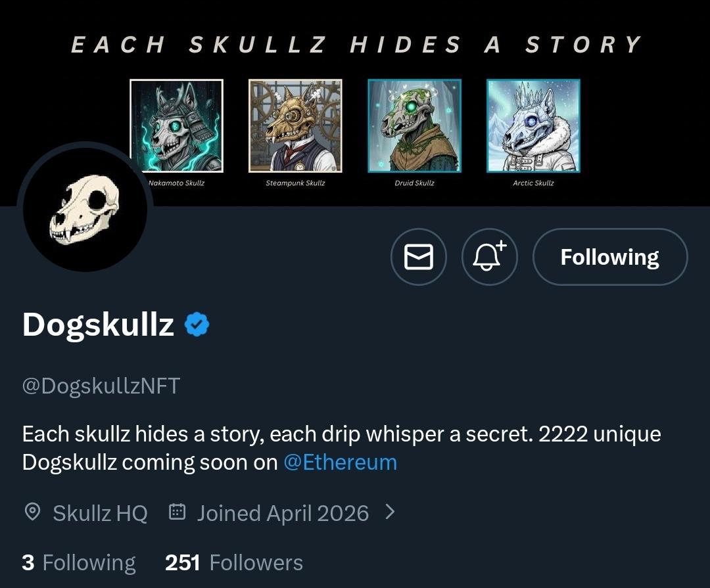View the Arctic Skullz banner image
The image size is (710, 588).
533,125
